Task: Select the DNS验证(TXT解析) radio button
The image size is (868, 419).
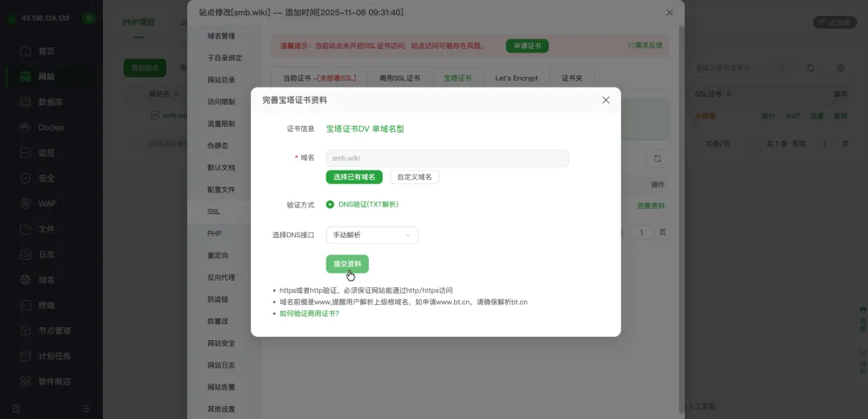Action: pyautogui.click(x=330, y=204)
